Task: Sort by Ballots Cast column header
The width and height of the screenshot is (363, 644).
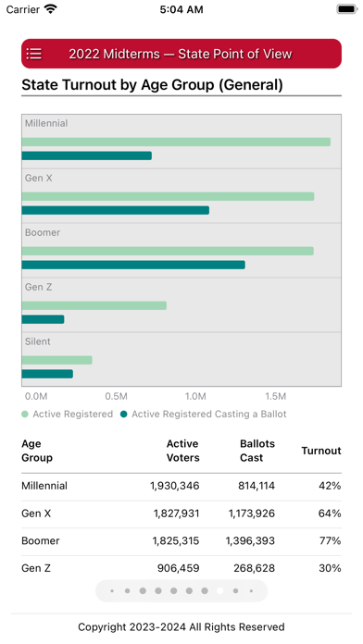Action: (257, 451)
